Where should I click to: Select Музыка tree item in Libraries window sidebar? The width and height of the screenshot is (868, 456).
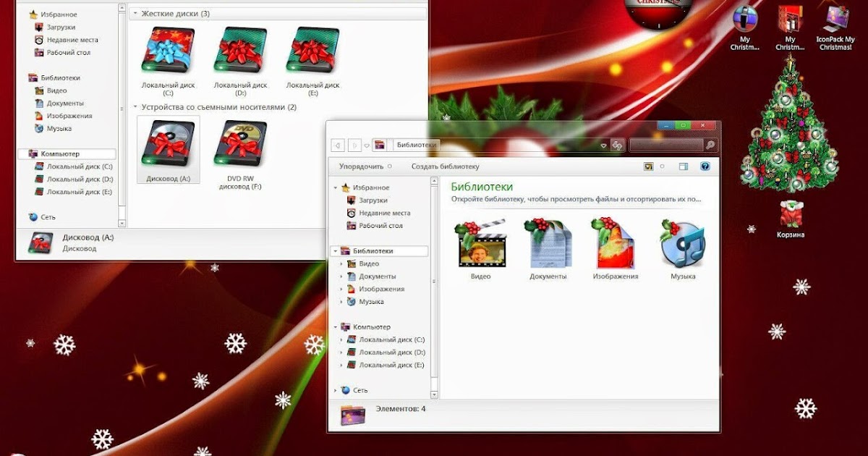point(365,302)
